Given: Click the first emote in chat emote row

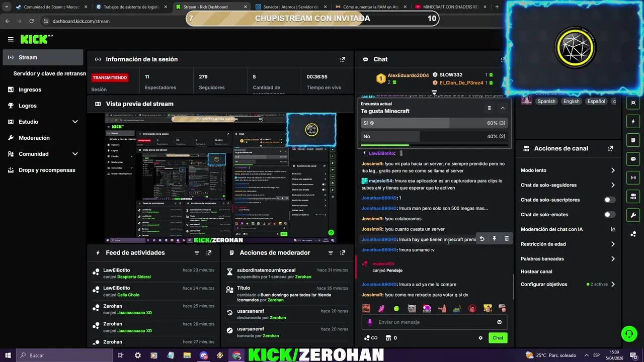Looking at the screenshot, I should pos(366,308).
